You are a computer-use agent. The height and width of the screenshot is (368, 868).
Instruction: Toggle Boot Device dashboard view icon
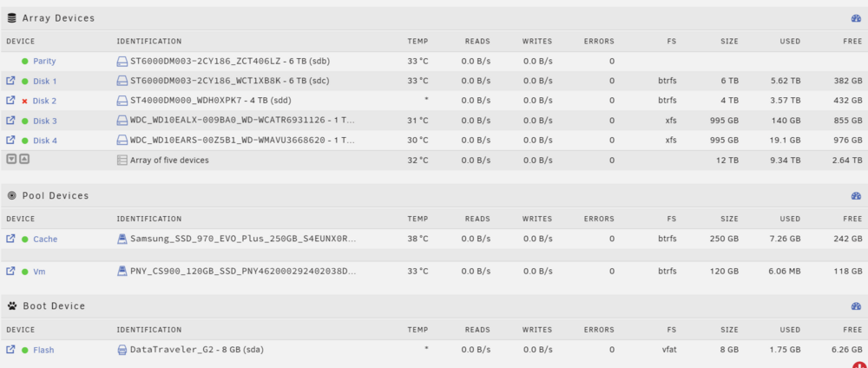pyautogui.click(x=857, y=306)
